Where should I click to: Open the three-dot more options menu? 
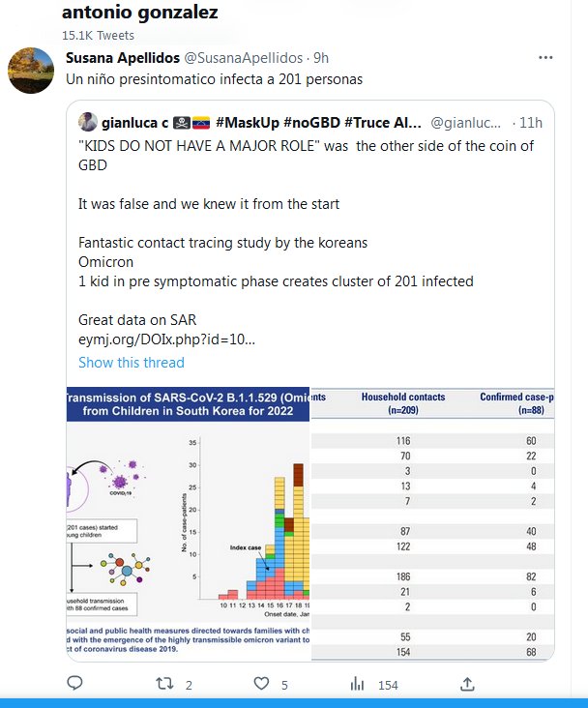[545, 58]
